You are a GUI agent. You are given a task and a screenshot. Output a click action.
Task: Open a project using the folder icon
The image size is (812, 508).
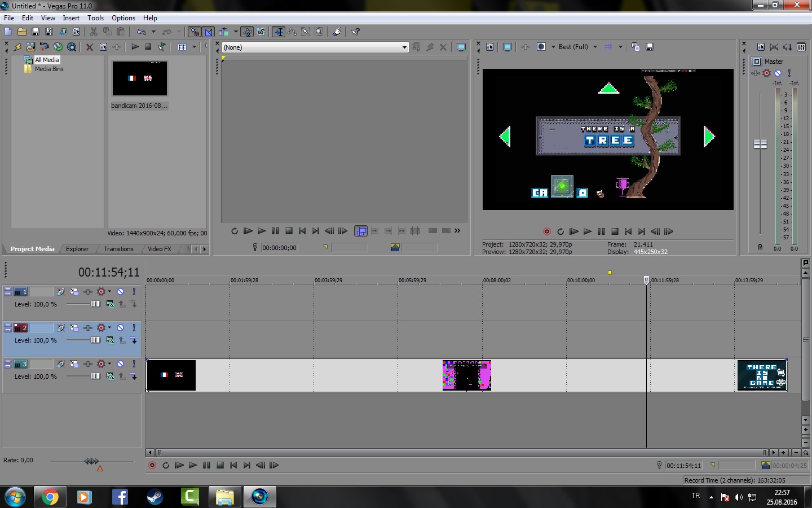pos(22,32)
